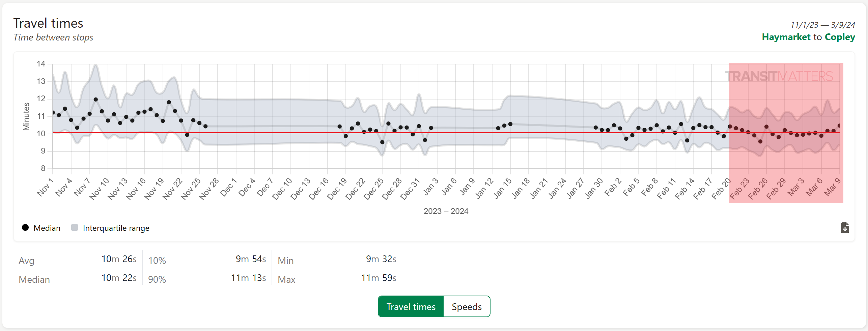Click the black Median legend dot

tap(25, 228)
